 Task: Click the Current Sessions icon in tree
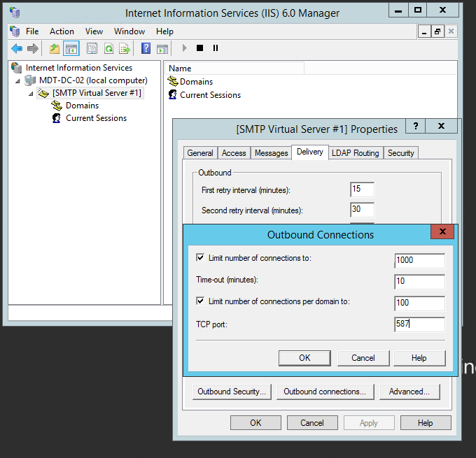[x=57, y=118]
